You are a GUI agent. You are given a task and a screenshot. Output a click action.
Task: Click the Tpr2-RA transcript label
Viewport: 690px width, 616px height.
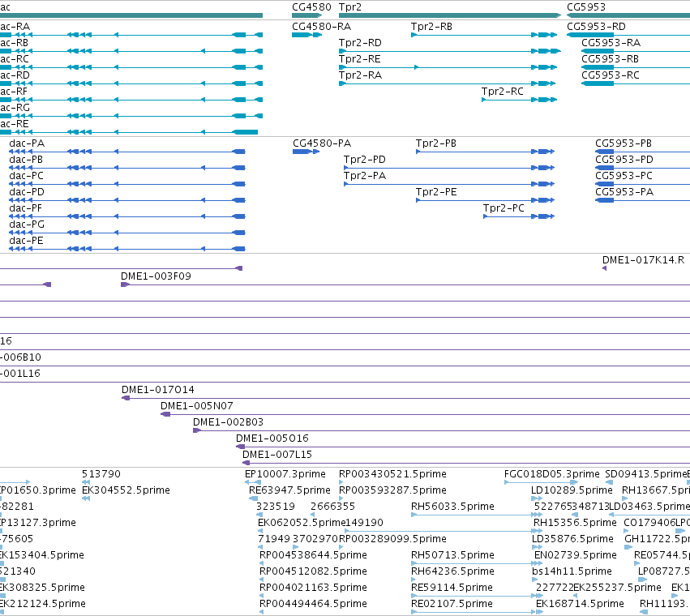click(360, 75)
